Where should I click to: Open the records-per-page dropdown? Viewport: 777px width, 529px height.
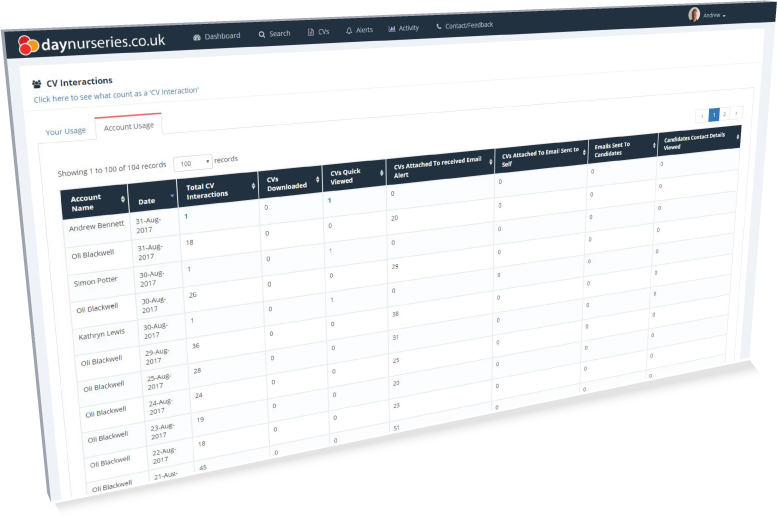click(193, 162)
